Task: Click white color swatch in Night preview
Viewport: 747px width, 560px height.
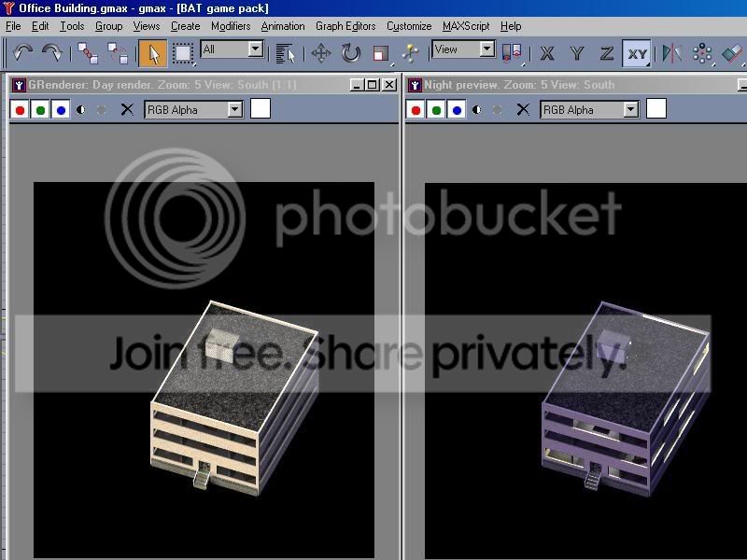Action: pyautogui.click(x=656, y=108)
